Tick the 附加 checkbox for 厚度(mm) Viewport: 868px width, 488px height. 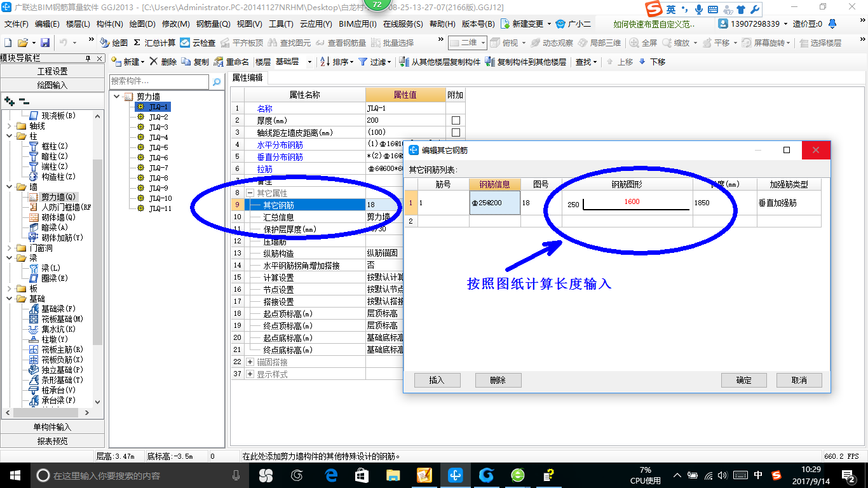[455, 120]
